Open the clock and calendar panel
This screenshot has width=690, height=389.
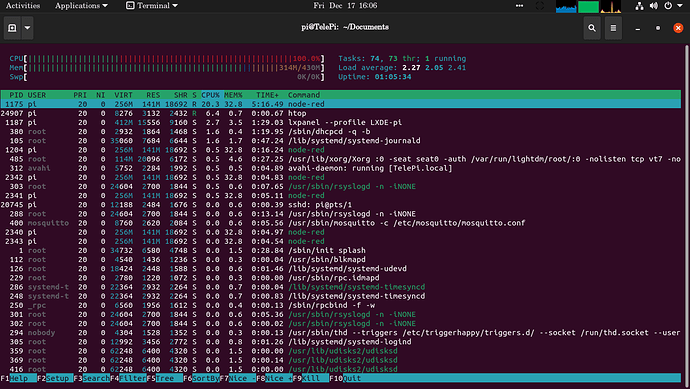pos(345,6)
